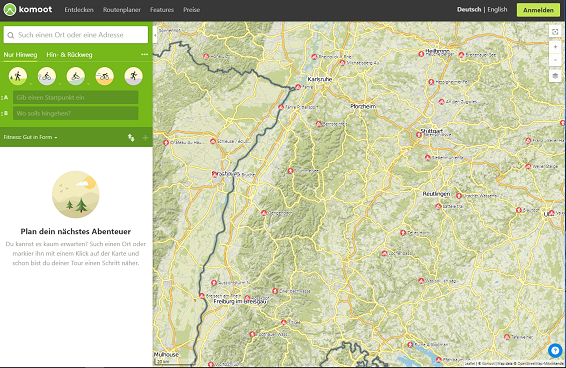Open the Preise menu item
The width and height of the screenshot is (566, 368).
point(191,10)
